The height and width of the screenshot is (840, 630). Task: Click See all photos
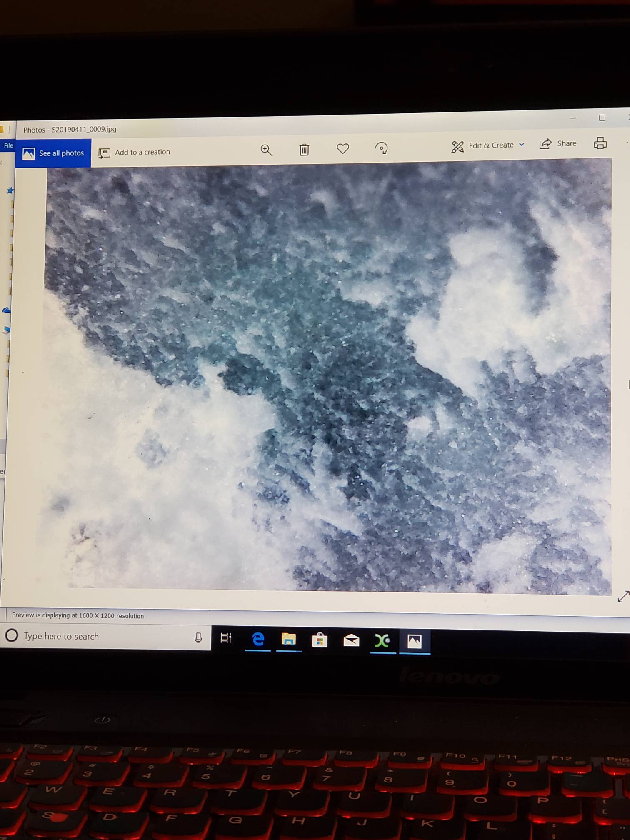pos(53,153)
